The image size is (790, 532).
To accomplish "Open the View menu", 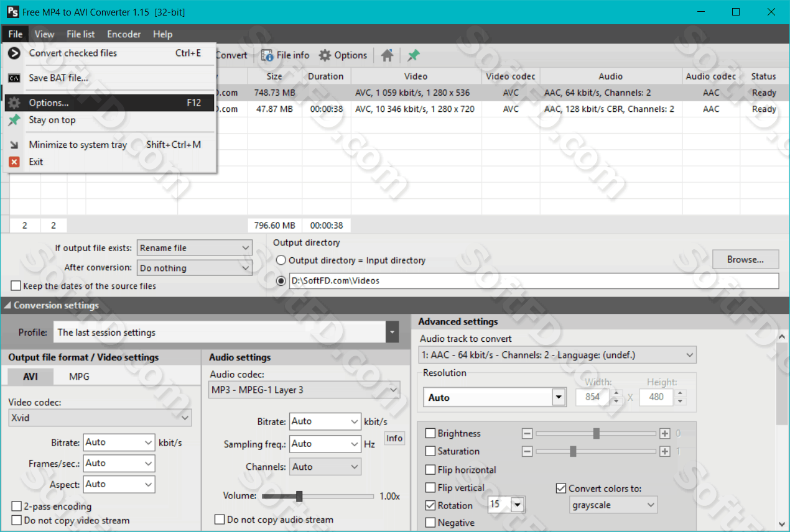I will 44,34.
